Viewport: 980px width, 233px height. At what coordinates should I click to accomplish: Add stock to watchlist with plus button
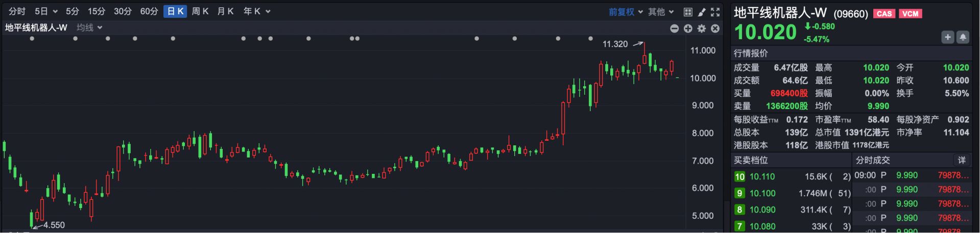pyautogui.click(x=947, y=37)
